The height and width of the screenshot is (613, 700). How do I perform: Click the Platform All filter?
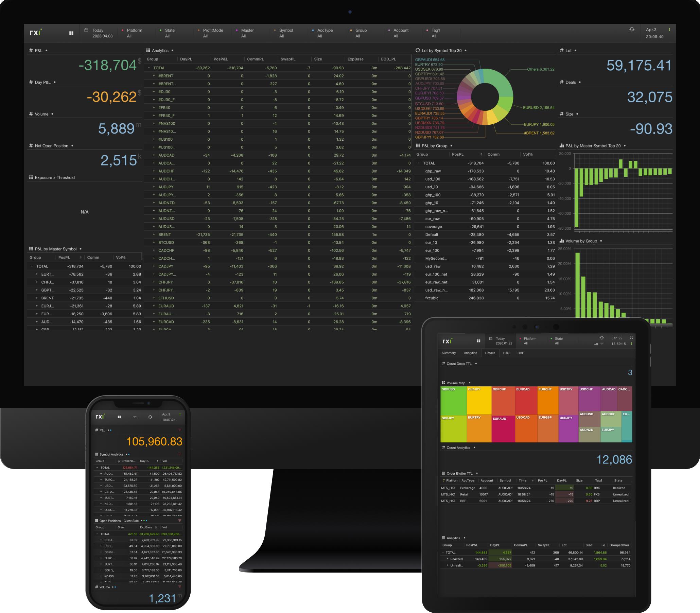(135, 33)
